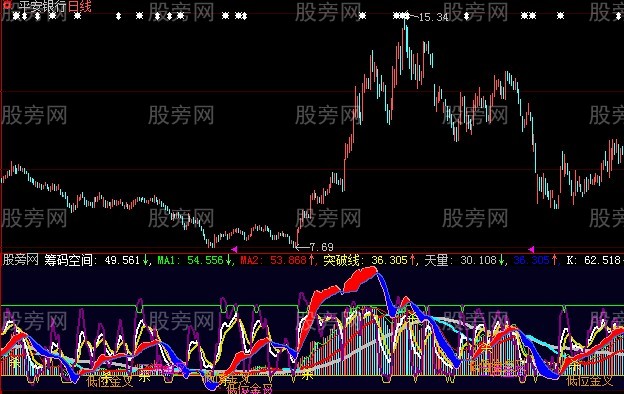Click the magenta triangle marker at bottom right of price chart
This screenshot has width=624, height=394.
531,249
